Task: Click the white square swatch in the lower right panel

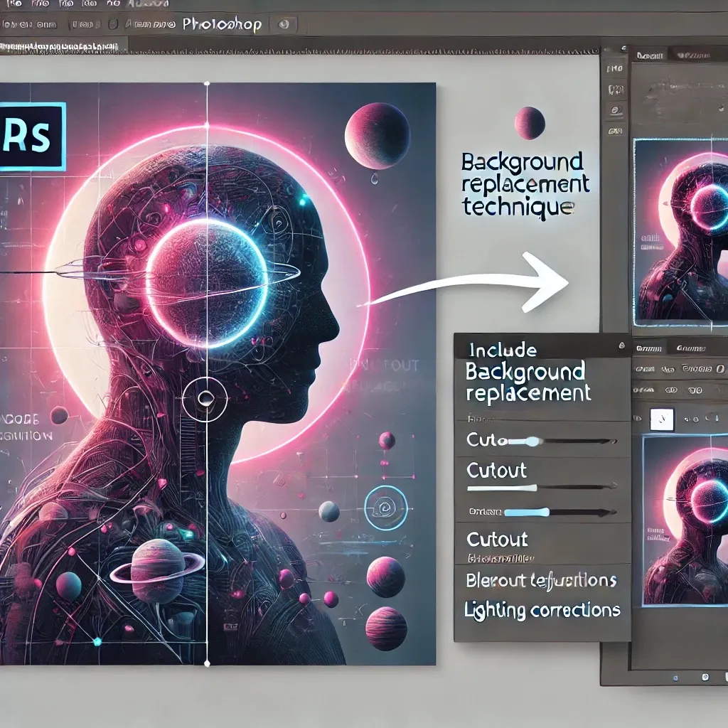Action: click(x=662, y=419)
